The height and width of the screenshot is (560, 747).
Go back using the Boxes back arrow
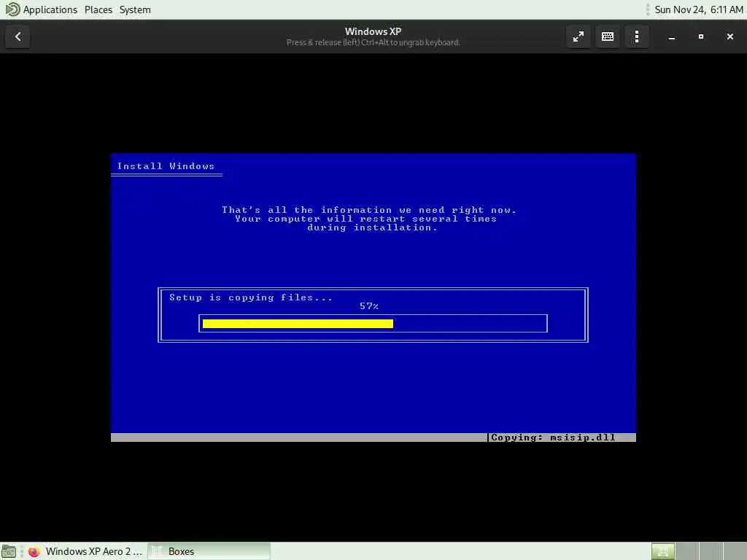click(18, 36)
